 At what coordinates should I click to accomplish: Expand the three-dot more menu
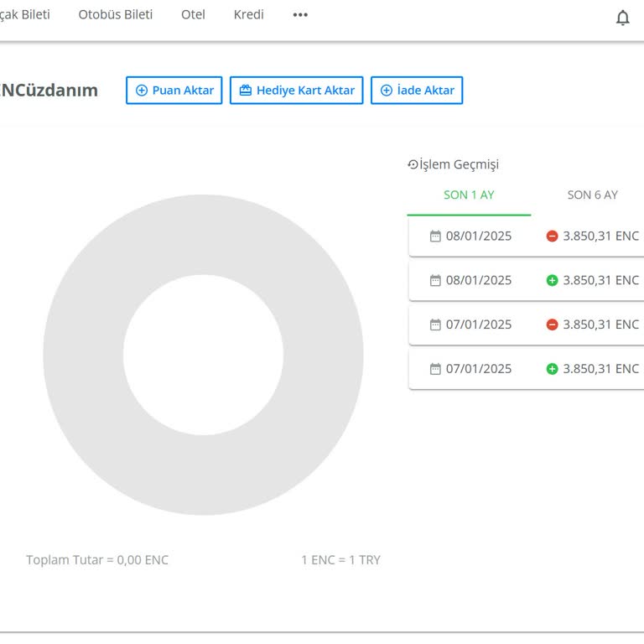300,15
